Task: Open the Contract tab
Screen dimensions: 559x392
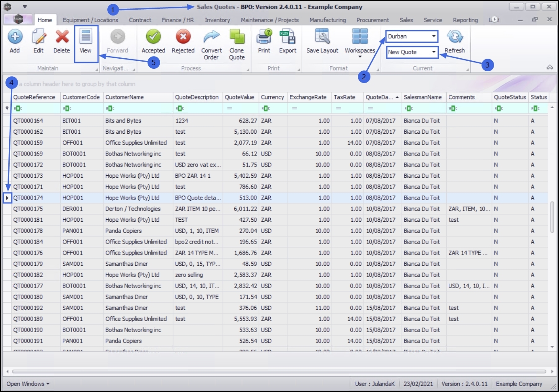Action: (140, 20)
